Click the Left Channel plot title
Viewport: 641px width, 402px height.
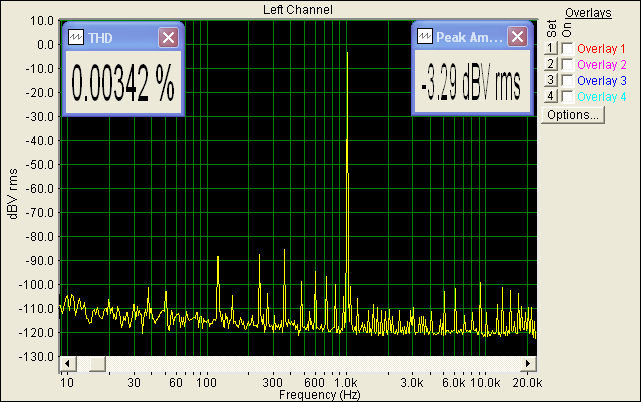298,10
